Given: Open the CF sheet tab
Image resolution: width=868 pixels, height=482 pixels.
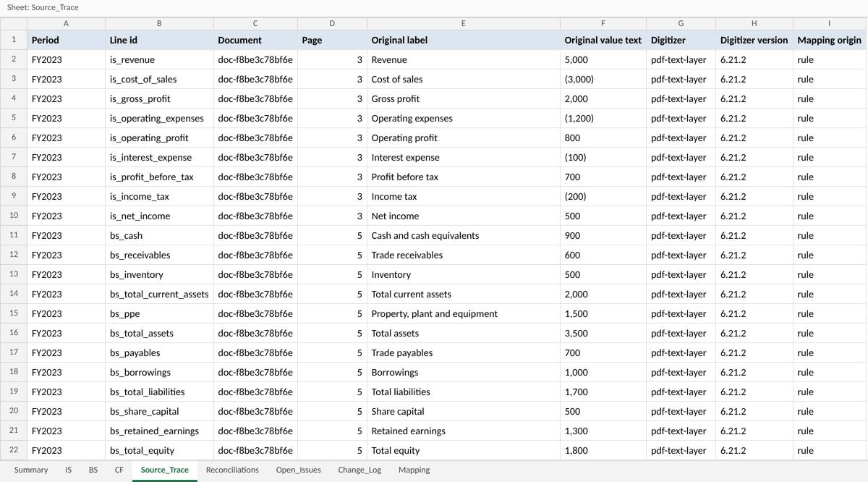Looking at the screenshot, I should pos(119,470).
